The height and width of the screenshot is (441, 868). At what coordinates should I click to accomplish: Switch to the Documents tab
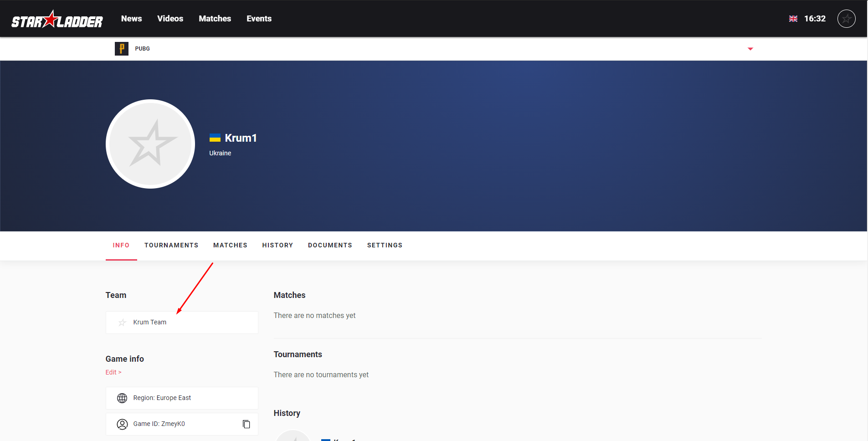pos(330,245)
